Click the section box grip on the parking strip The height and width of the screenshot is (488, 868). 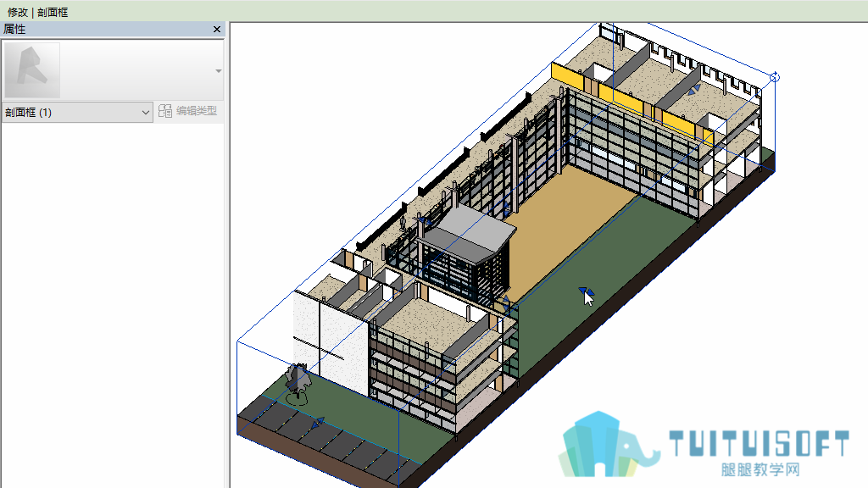tap(317, 424)
